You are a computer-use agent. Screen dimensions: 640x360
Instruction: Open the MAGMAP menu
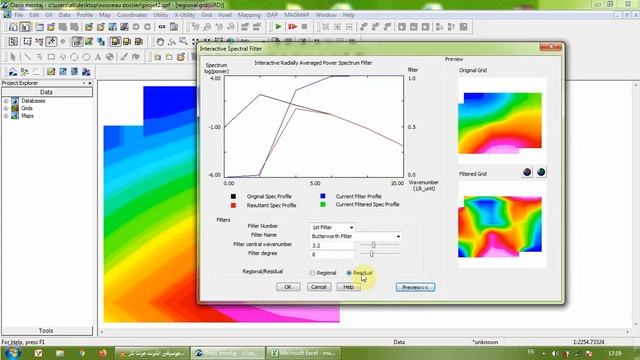coord(297,15)
